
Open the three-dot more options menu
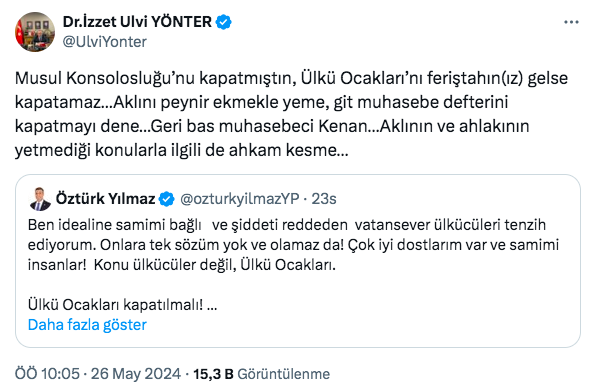point(571,22)
